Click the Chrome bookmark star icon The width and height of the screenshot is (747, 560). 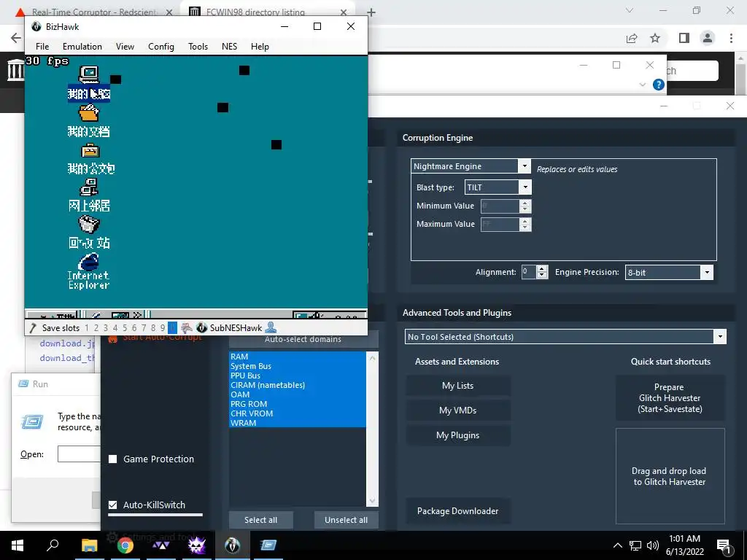point(655,38)
